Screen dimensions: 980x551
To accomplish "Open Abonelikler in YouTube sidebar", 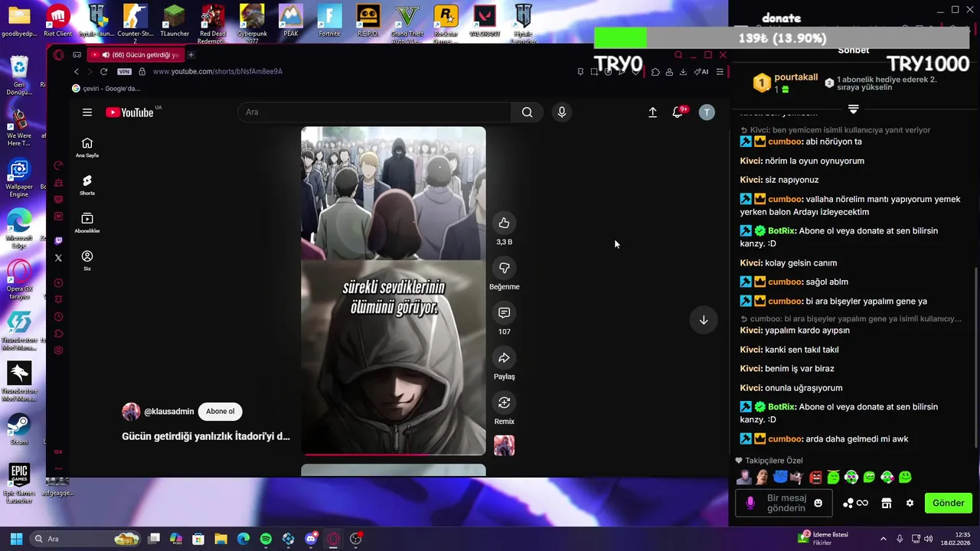I will (x=87, y=223).
